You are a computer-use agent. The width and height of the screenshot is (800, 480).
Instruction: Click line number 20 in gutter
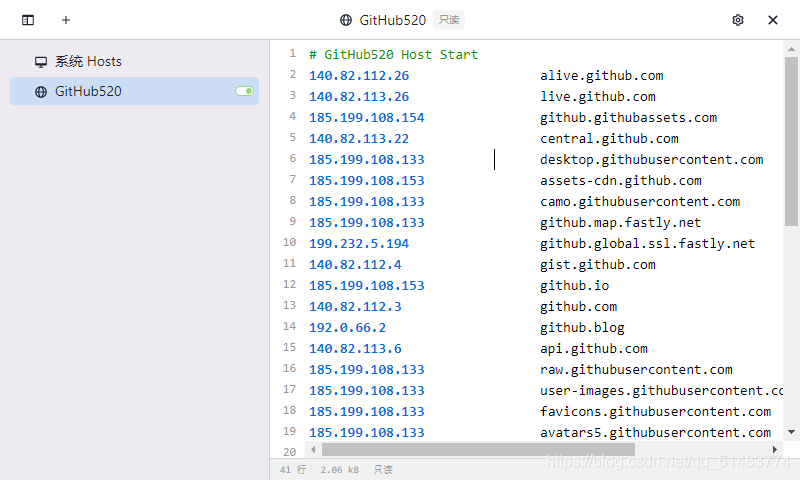coord(289,452)
